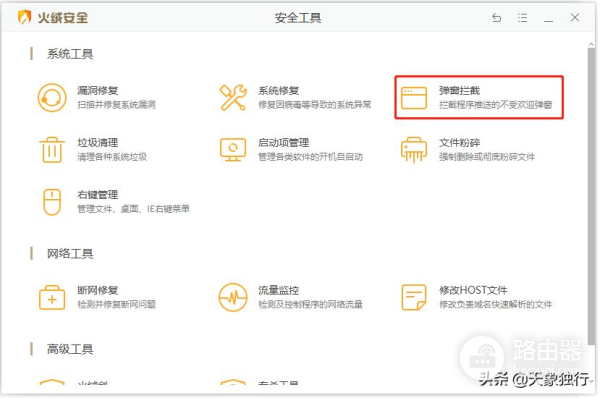
Task: Click description 管理文件、桌面、IE右键菜单
Action: 134,209
